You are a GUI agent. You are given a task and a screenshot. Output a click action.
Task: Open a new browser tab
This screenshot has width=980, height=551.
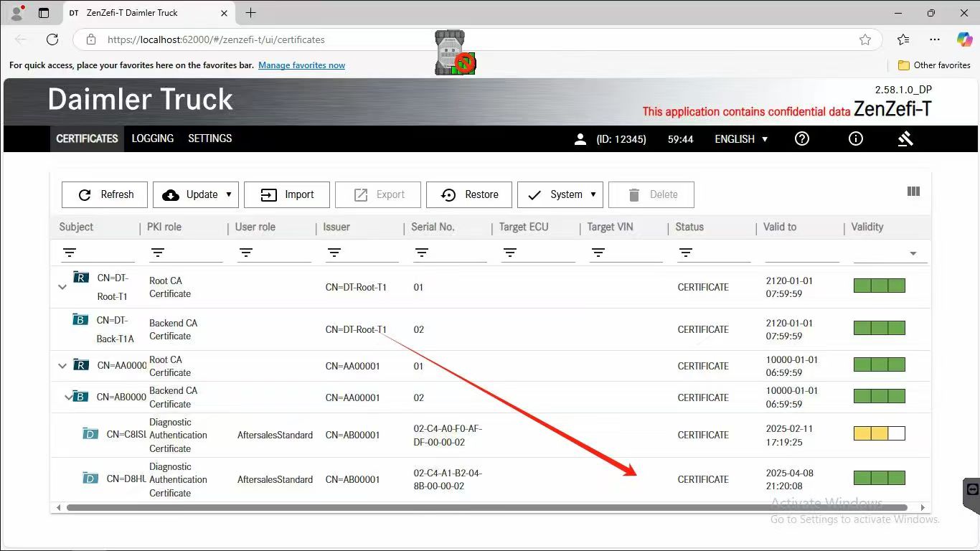pos(250,13)
